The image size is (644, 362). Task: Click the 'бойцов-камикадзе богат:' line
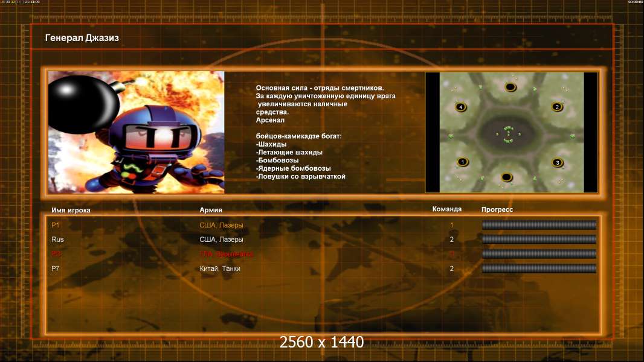298,136
